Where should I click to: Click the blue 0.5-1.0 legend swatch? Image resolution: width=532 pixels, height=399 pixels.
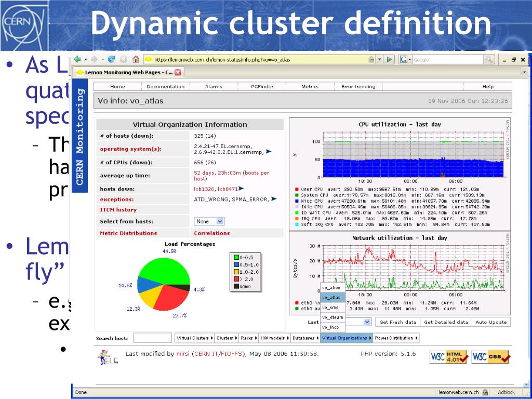pyautogui.click(x=236, y=264)
